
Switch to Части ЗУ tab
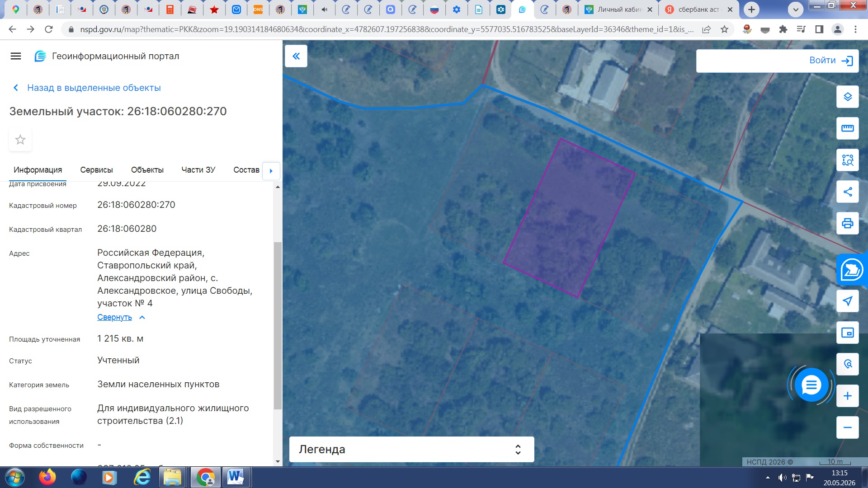click(x=198, y=170)
